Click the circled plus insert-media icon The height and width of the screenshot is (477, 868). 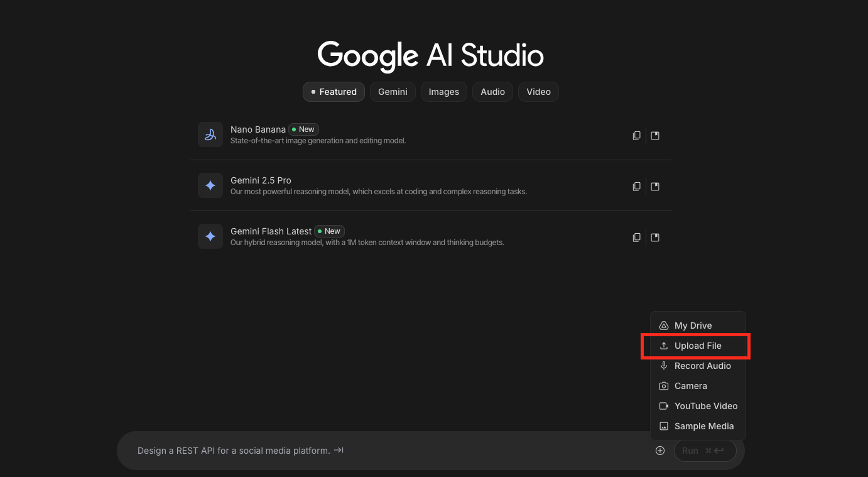[659, 451]
